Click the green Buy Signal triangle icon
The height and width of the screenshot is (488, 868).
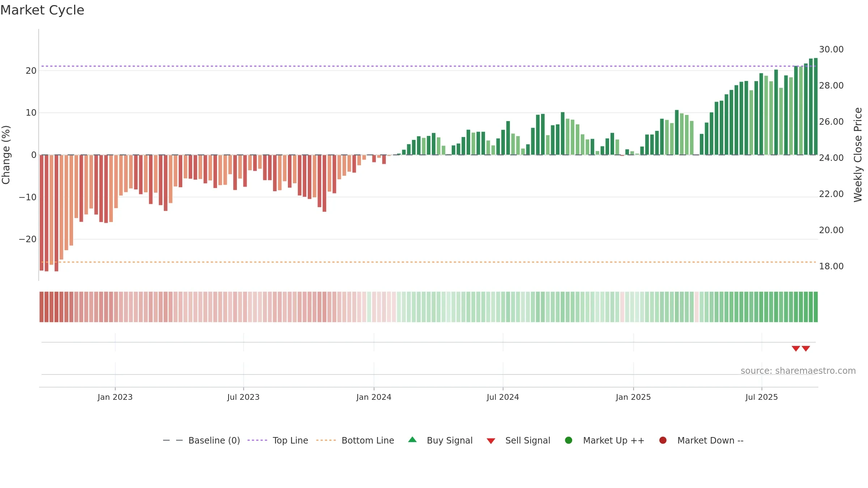pos(412,440)
